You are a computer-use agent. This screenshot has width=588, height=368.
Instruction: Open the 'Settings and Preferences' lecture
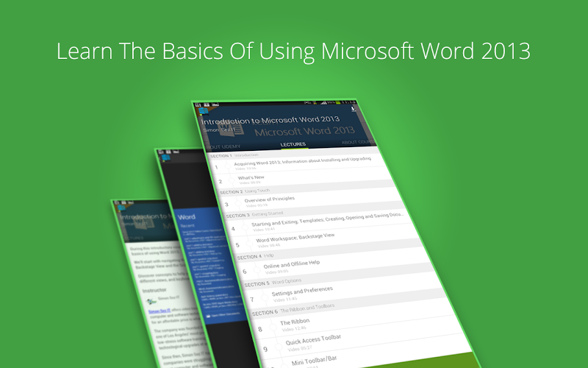point(302,291)
